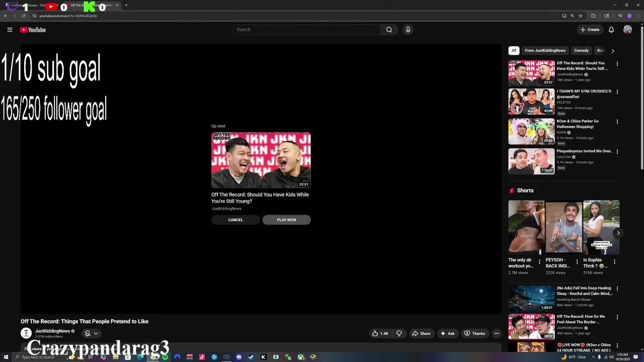
Task: Open the account avatar menu
Action: point(627,30)
